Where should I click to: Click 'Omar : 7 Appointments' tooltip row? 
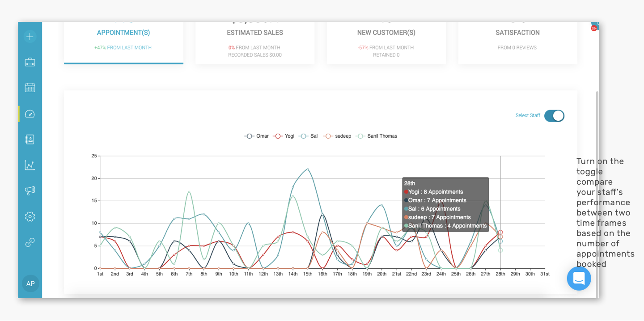tap(435, 200)
